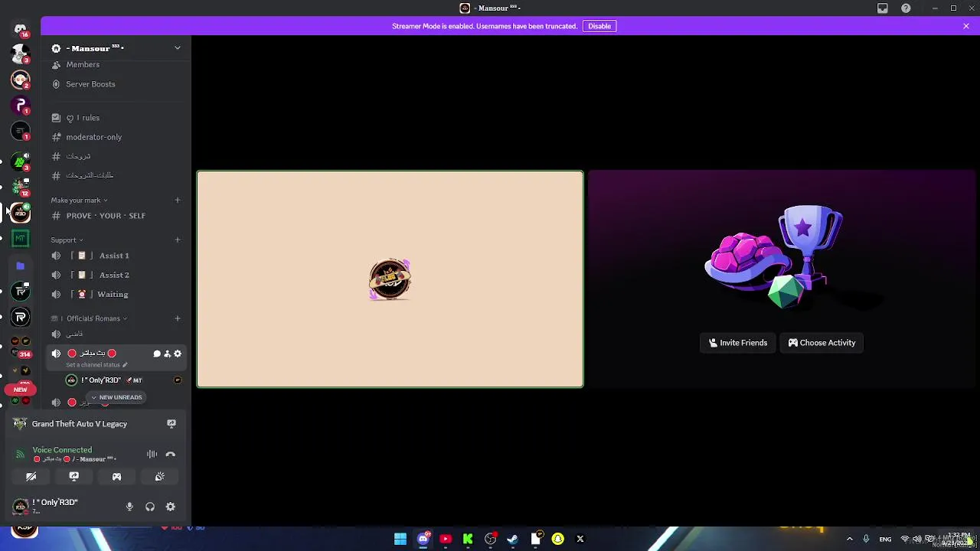Add a channel to the Support category
The height and width of the screenshot is (551, 980).
[x=177, y=240]
